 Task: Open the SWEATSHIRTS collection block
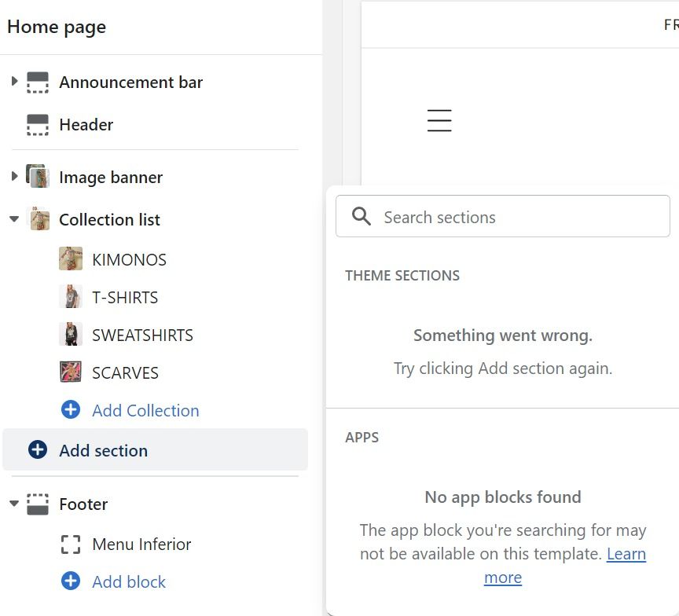tap(142, 335)
